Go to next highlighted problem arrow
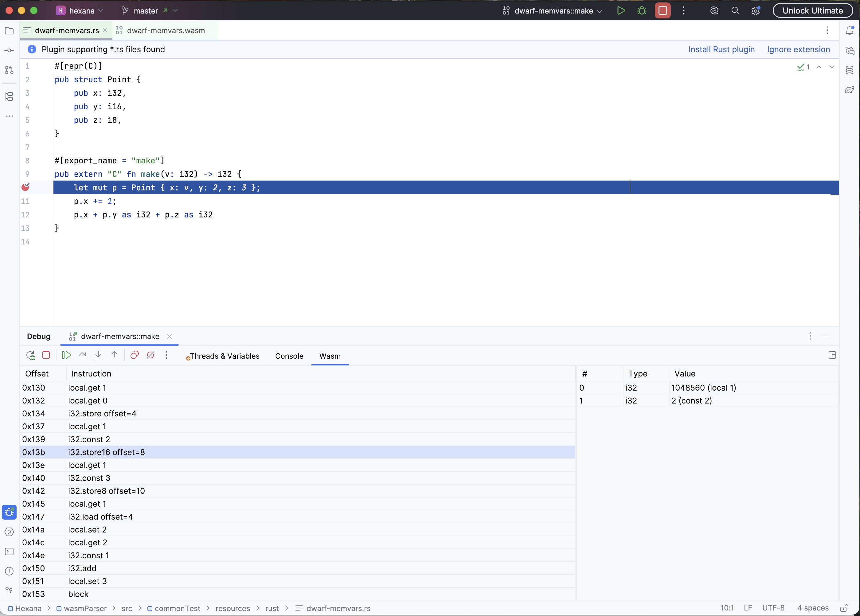 831,67
